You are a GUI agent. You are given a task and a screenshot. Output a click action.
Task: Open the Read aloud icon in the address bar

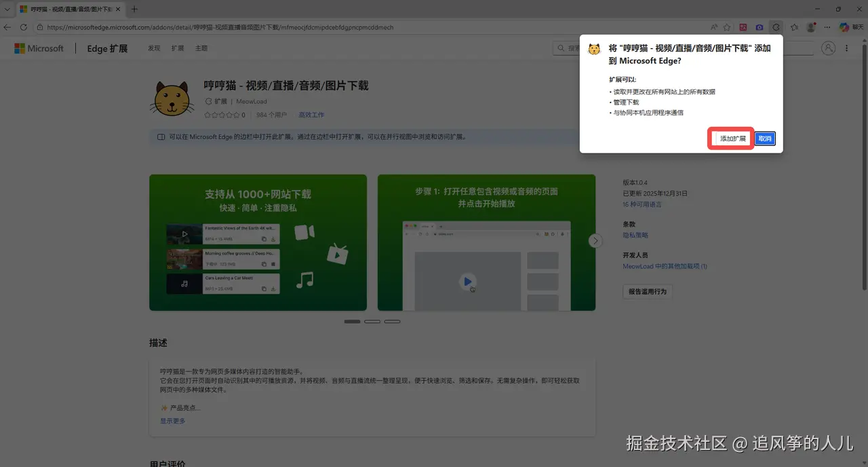[x=714, y=27]
